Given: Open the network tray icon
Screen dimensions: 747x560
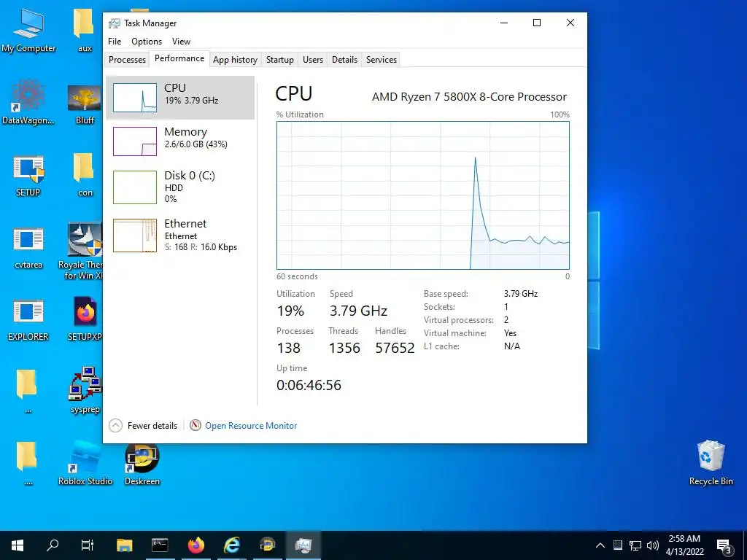Looking at the screenshot, I should coord(635,545).
